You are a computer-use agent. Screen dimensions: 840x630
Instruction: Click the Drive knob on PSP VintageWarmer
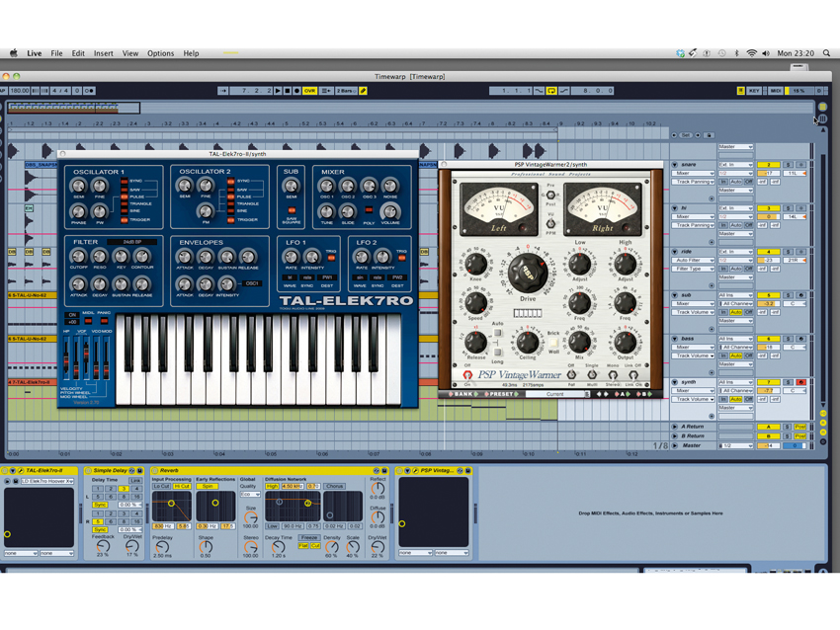click(528, 272)
